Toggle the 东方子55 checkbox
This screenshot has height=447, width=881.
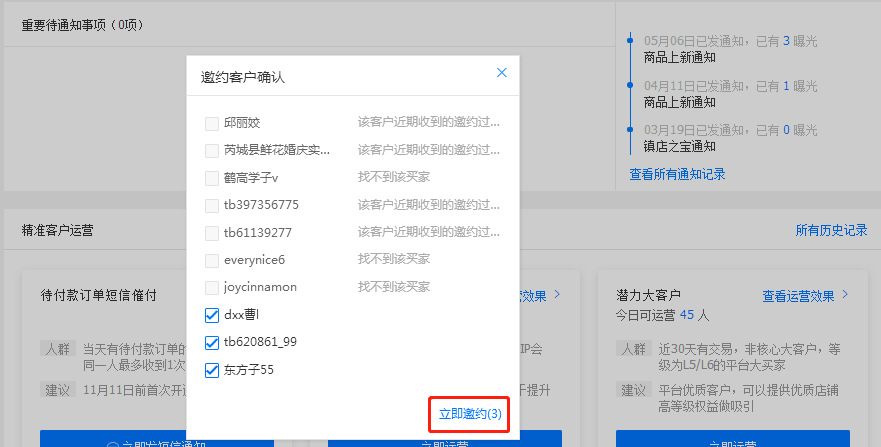[212, 370]
